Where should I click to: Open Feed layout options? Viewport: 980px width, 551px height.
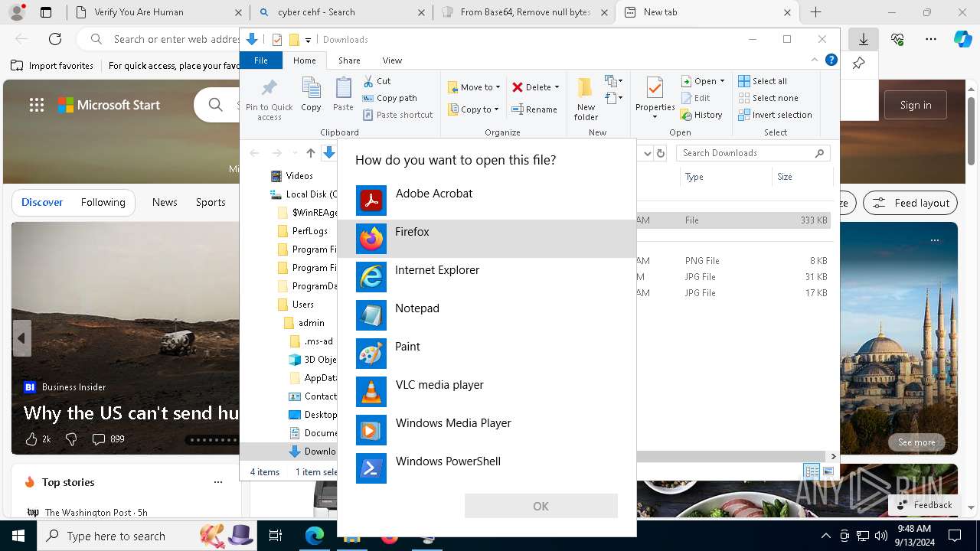(911, 203)
